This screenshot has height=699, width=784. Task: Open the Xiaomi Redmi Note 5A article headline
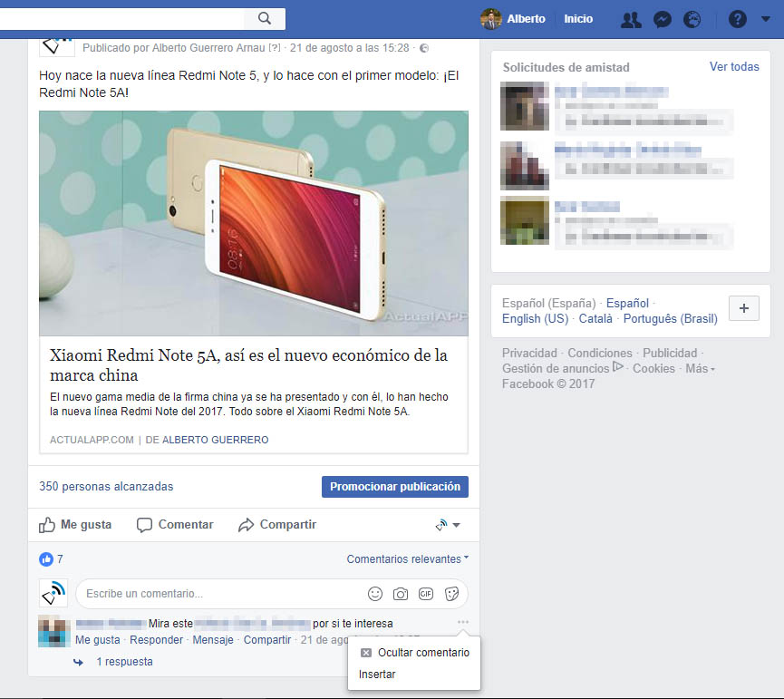[x=248, y=365]
